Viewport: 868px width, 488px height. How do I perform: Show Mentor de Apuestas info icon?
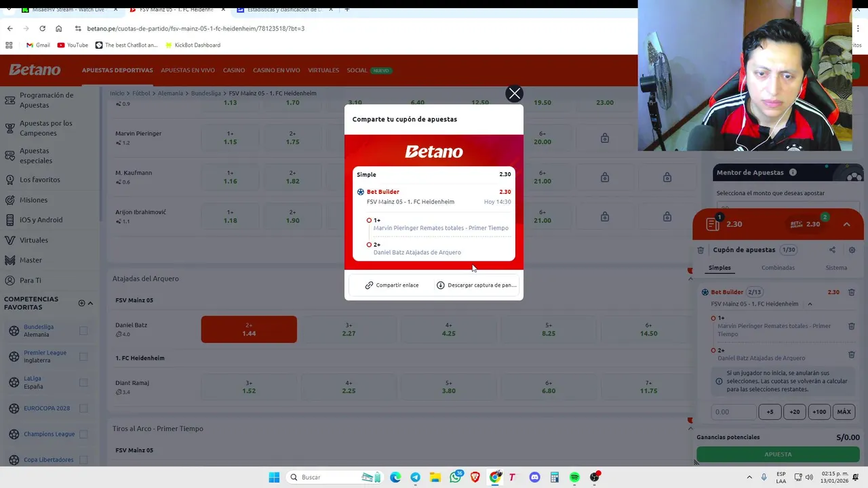[793, 172]
